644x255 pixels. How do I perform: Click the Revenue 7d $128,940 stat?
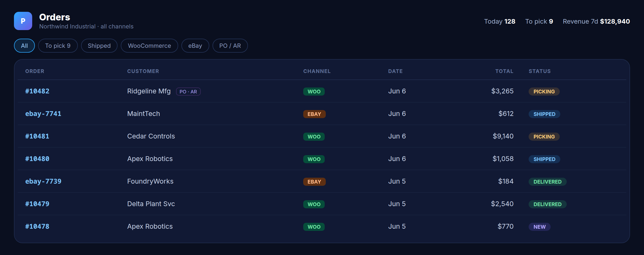(x=596, y=21)
